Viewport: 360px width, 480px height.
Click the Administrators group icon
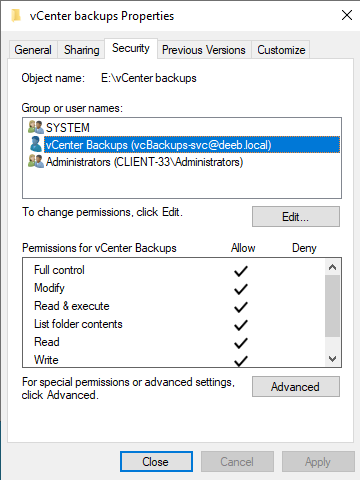point(36,161)
